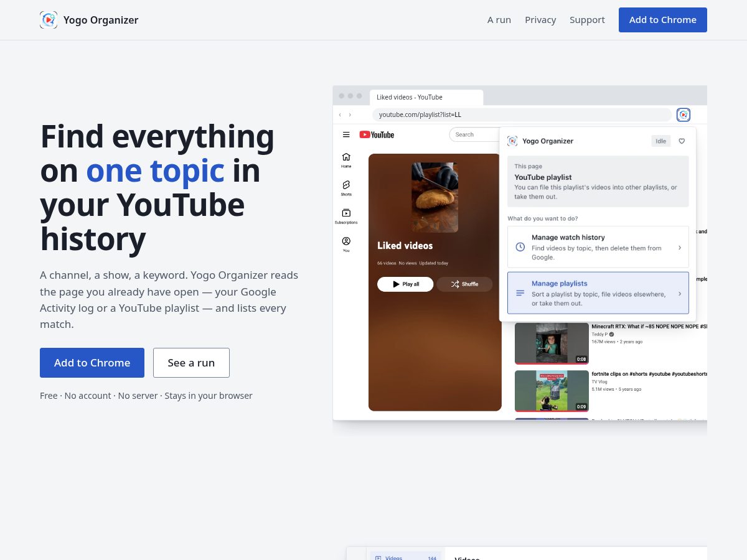The height and width of the screenshot is (560, 747).
Task: Go to YouTube Home sidebar icon
Action: pos(346,161)
